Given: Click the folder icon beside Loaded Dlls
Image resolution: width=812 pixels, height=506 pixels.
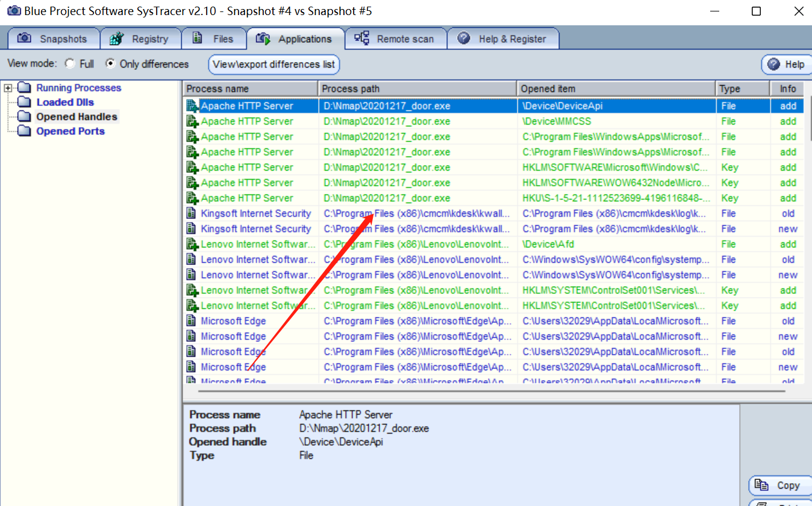Looking at the screenshot, I should pos(24,102).
